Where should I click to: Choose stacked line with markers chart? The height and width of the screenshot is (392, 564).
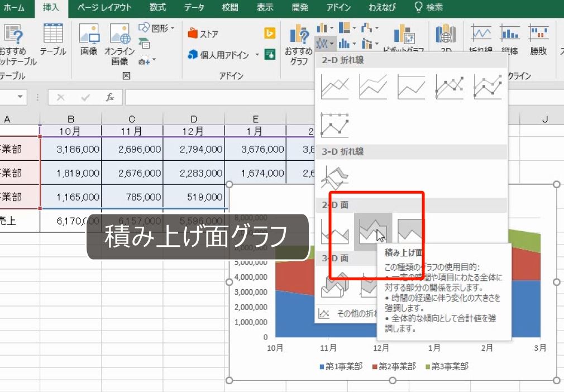point(487,87)
